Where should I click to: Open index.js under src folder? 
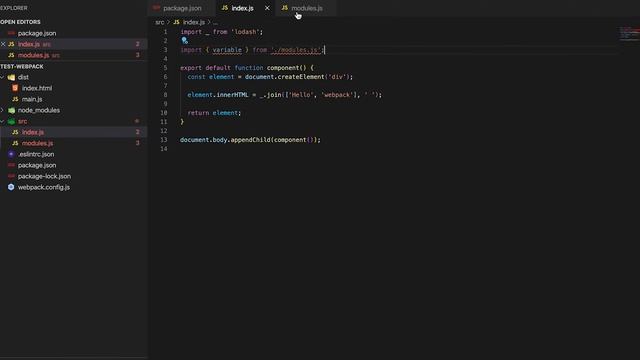click(73, 132)
